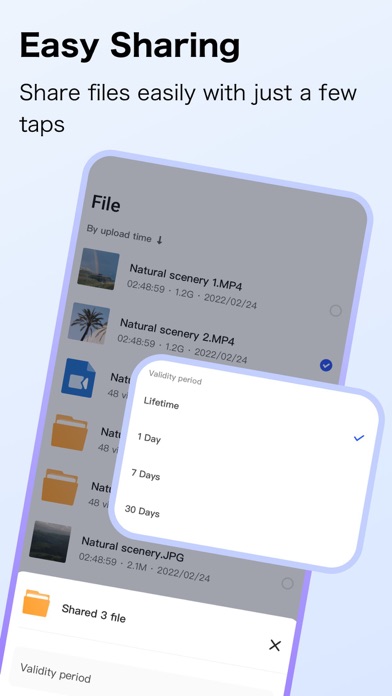Open the Natural scenery 1.MP4 rainbow thumbnail
This screenshot has height=696, width=392.
(x=99, y=269)
